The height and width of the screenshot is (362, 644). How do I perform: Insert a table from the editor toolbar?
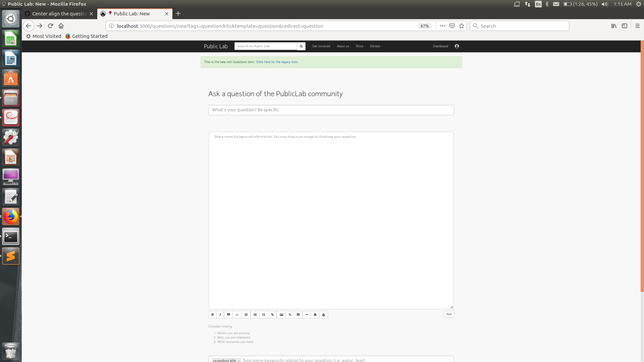298,315
